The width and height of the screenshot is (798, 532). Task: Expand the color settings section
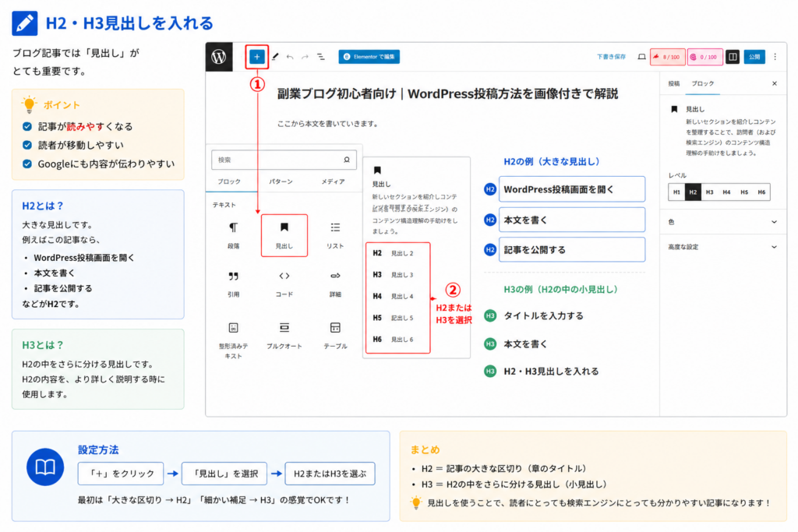722,222
